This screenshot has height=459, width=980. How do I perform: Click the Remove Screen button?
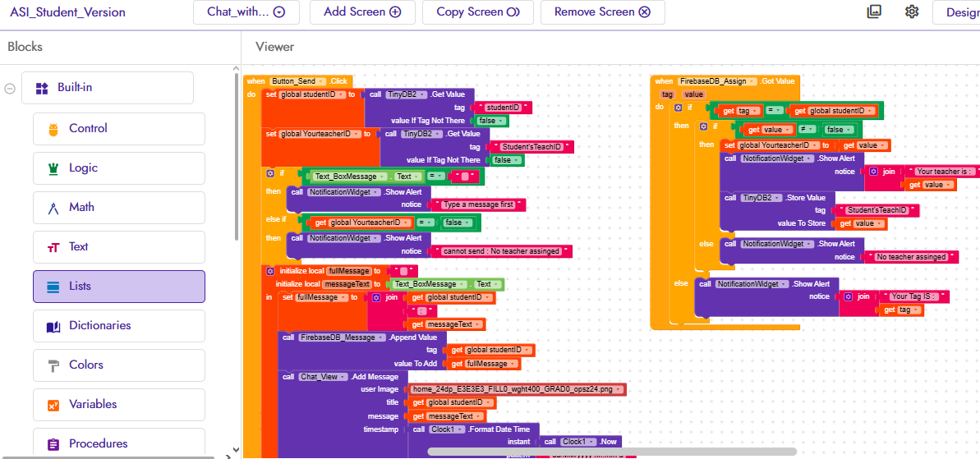coord(602,12)
